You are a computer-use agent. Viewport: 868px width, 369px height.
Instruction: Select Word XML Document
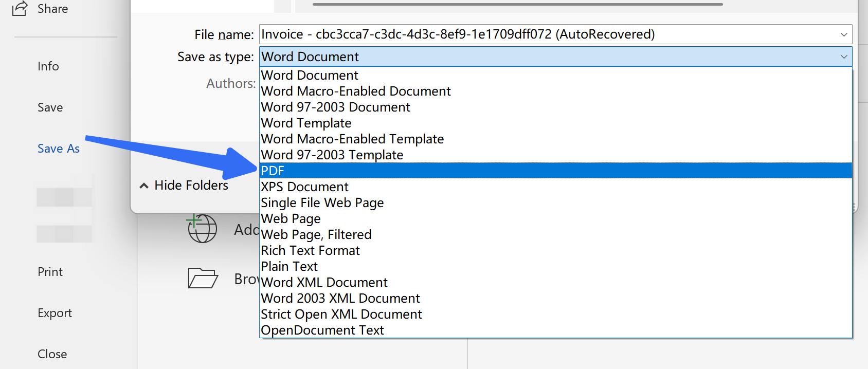pos(555,282)
